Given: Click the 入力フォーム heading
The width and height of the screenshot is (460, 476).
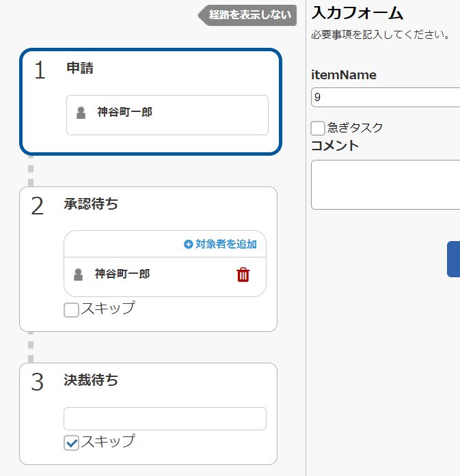Looking at the screenshot, I should pos(357,13).
